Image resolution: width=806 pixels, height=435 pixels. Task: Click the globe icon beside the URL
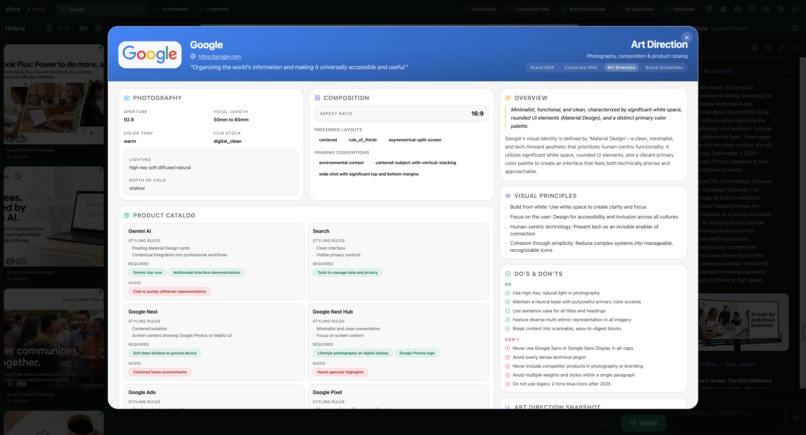tap(193, 57)
